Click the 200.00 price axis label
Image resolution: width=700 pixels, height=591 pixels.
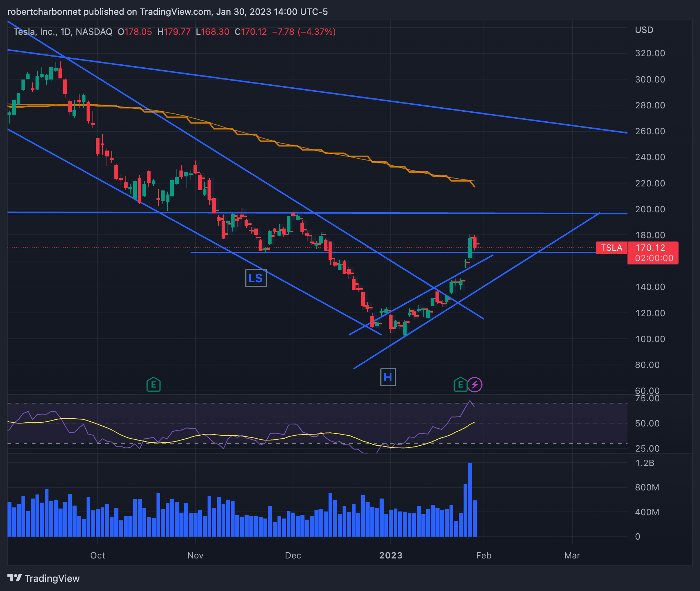[650, 209]
